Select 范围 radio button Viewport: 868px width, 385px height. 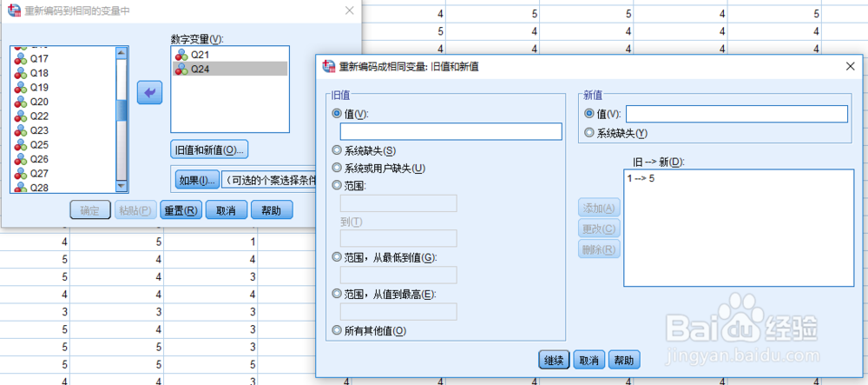point(336,186)
